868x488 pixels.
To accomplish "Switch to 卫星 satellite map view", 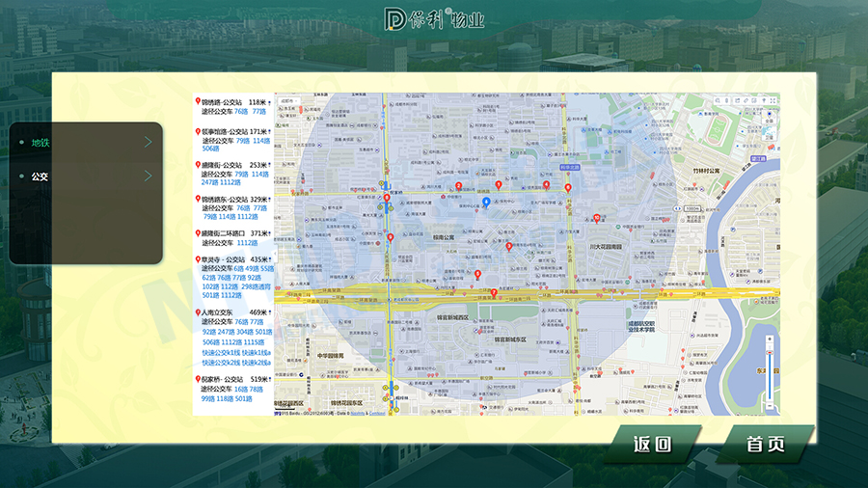I will [769, 134].
